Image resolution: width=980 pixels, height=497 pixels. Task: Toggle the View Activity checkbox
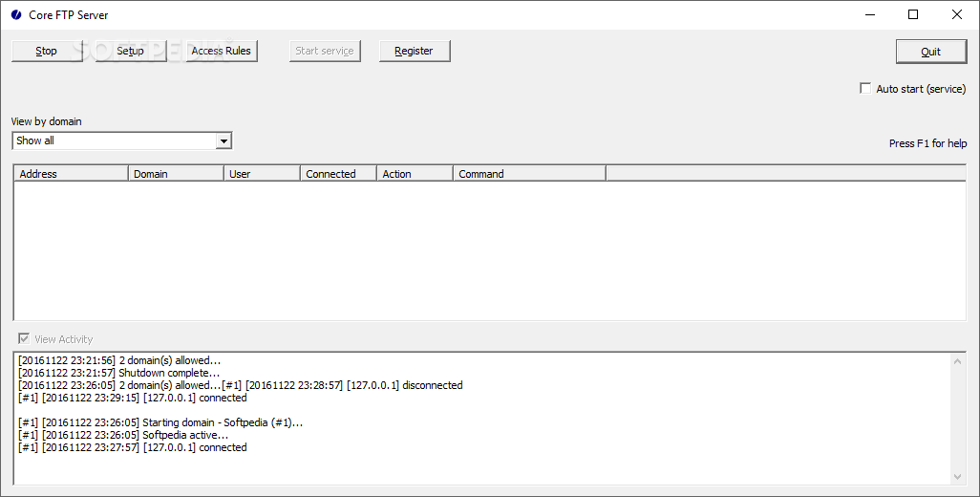25,339
